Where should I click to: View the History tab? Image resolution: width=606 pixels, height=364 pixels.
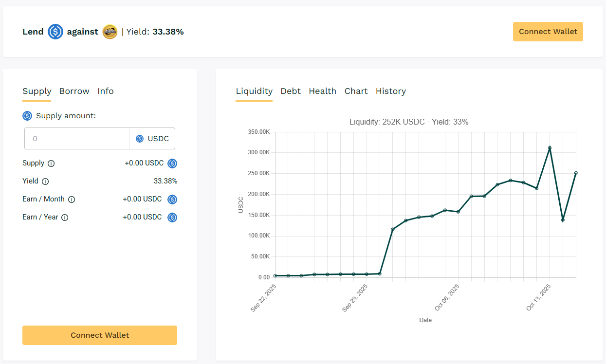coord(390,91)
